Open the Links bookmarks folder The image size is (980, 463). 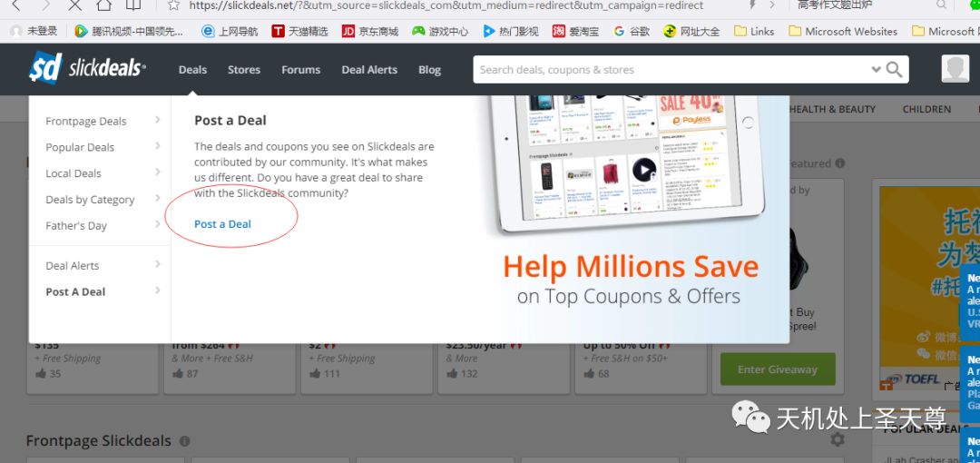(x=754, y=31)
